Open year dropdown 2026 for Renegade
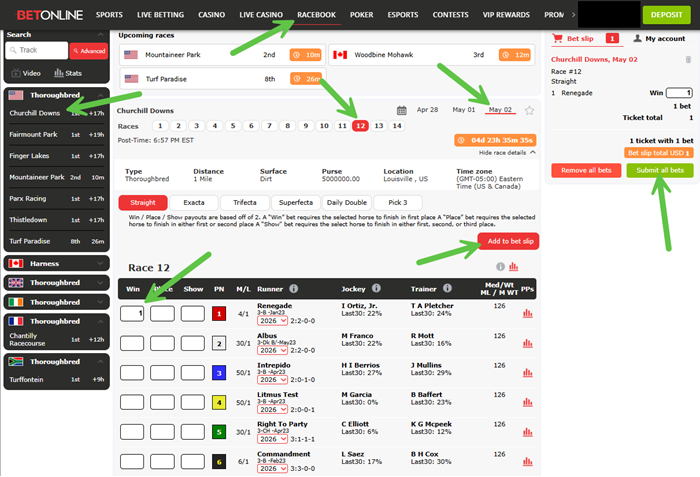The width and height of the screenshot is (700, 477). pos(272,321)
